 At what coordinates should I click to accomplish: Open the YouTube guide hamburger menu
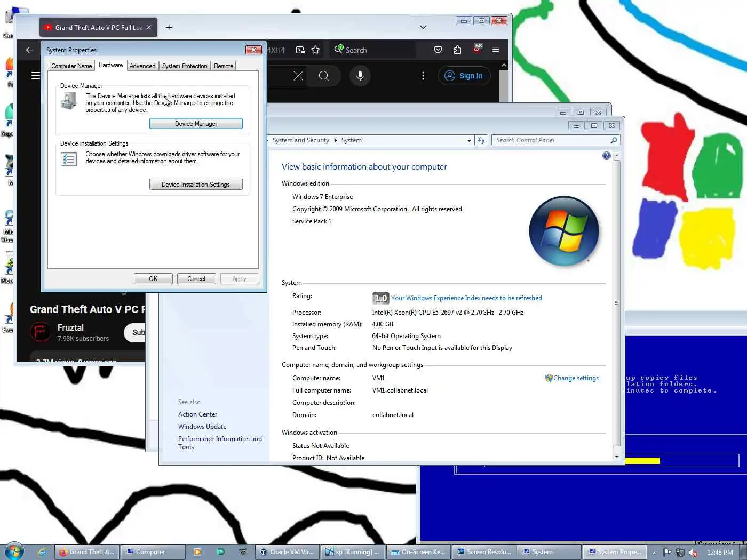[x=35, y=76]
